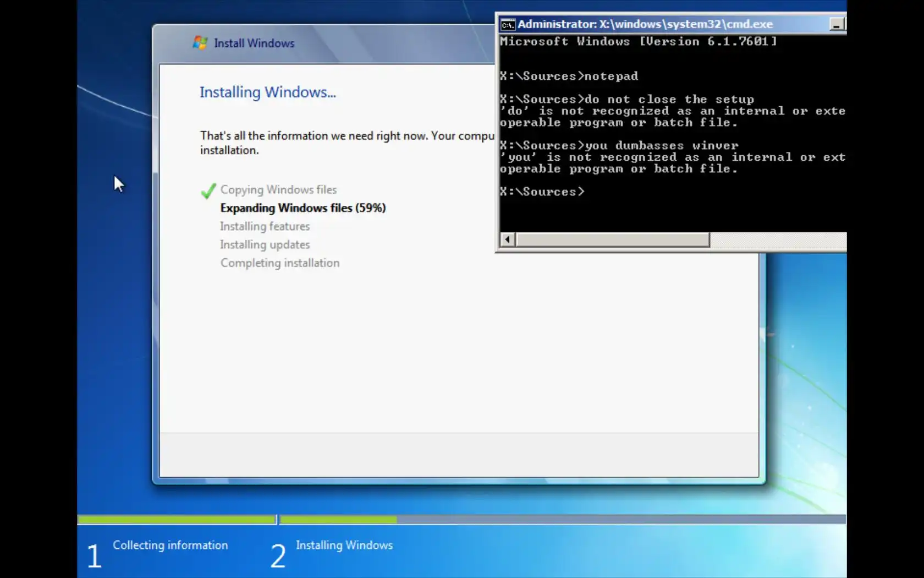Image resolution: width=924 pixels, height=578 pixels.
Task: Click the Windows flag icon beside Install Windows
Action: 200,42
